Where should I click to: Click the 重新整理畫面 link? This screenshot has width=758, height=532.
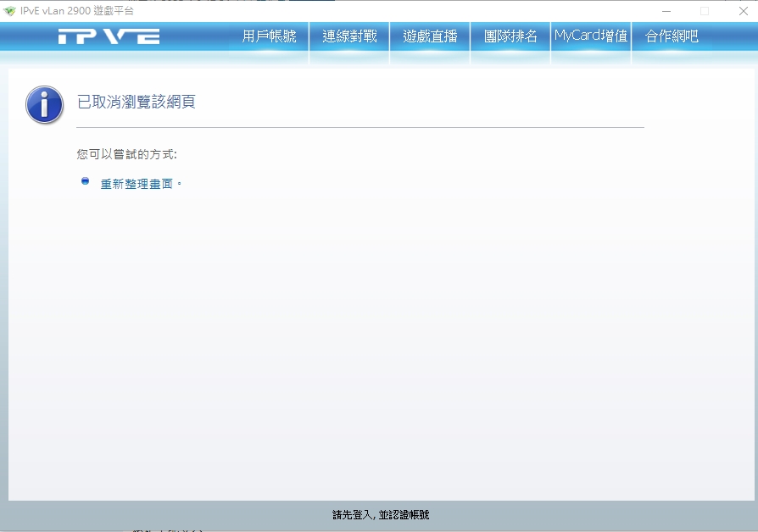[137, 184]
